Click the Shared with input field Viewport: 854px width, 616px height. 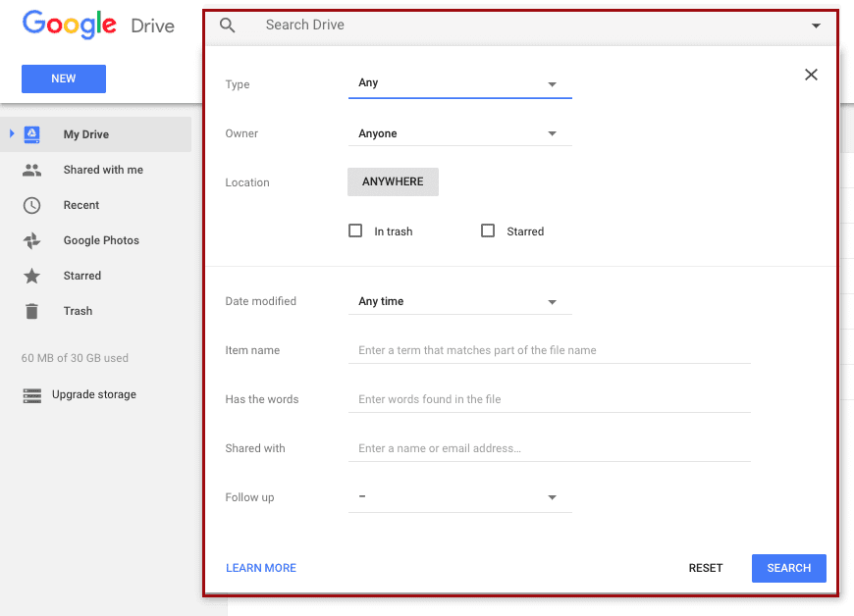[550, 448]
